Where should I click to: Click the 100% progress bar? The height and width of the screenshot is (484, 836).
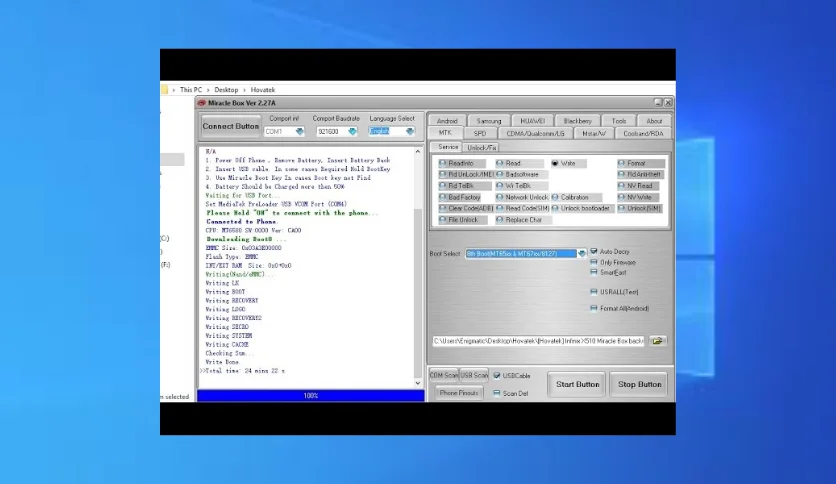pos(311,396)
